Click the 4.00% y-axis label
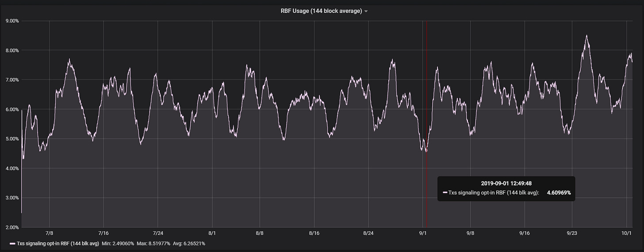644x252 pixels. click(12, 168)
